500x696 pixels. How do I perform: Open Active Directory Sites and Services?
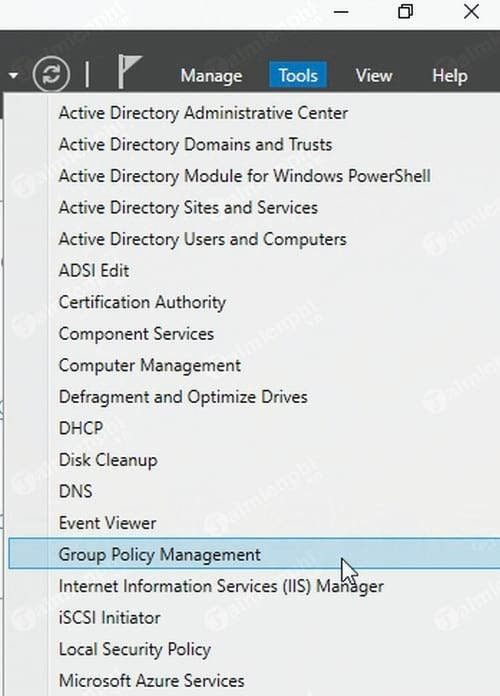click(188, 207)
